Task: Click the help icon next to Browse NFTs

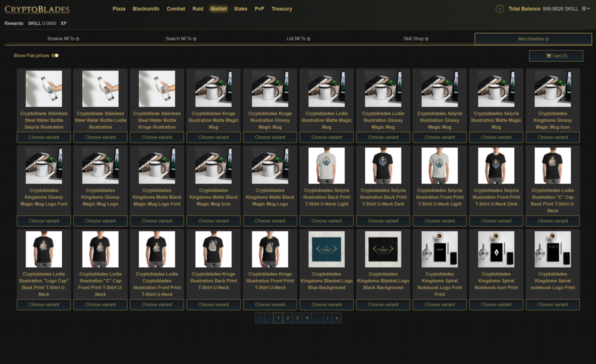Action: 77,39
